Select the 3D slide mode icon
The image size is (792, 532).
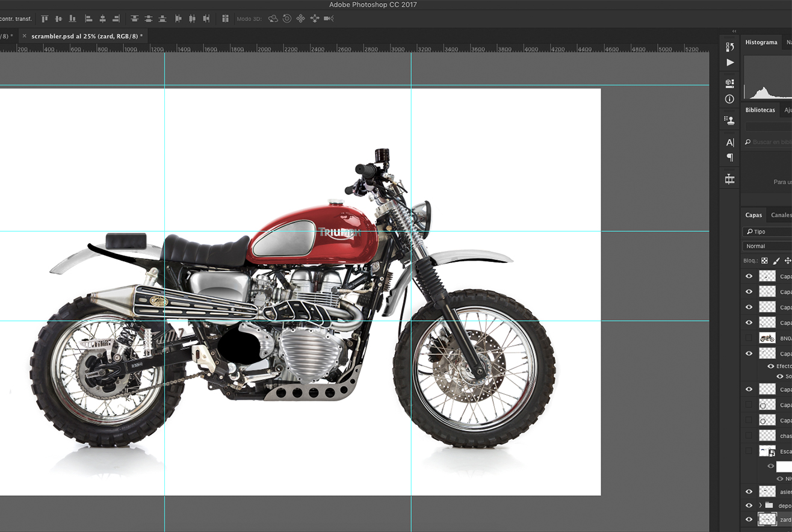click(x=315, y=19)
